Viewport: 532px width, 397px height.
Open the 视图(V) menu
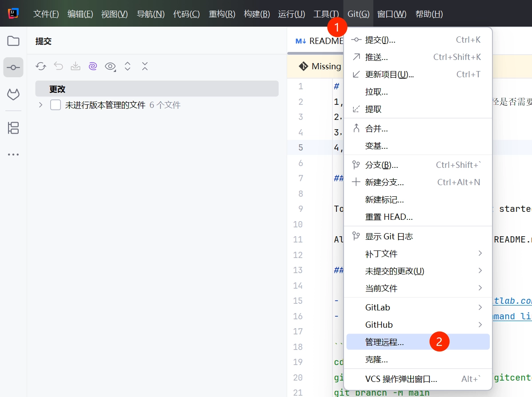click(114, 14)
